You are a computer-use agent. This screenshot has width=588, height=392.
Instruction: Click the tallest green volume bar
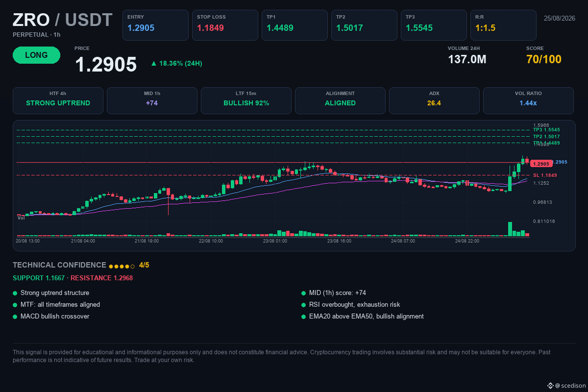510,229
